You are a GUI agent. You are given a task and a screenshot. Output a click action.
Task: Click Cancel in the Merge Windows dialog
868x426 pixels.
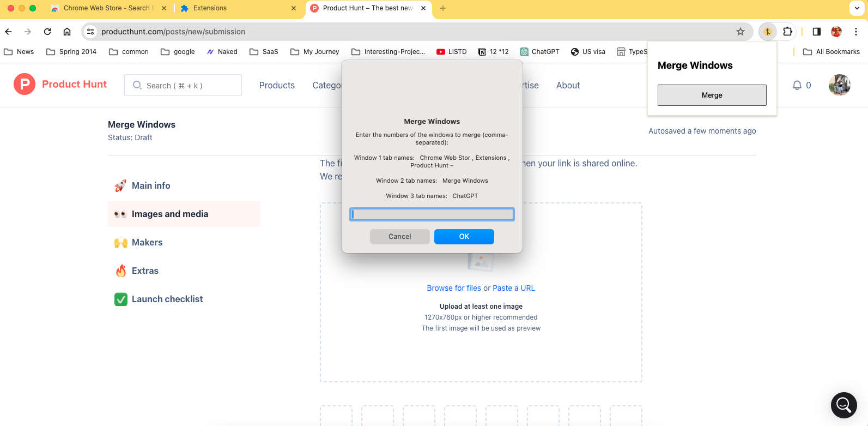pyautogui.click(x=400, y=236)
